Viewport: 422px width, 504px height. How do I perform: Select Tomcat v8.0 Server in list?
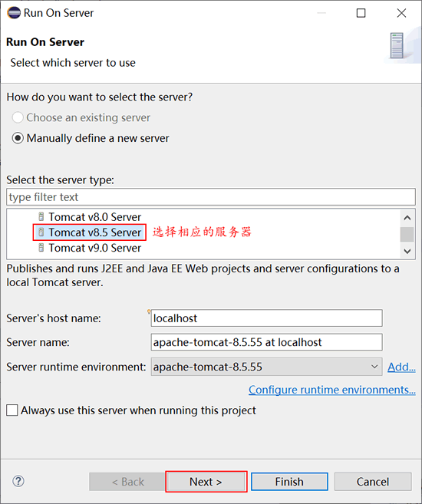(95, 217)
